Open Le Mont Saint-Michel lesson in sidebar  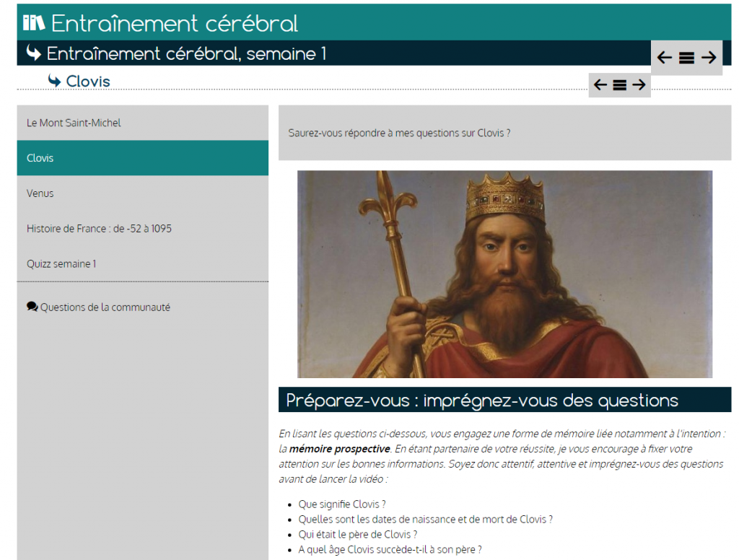pyautogui.click(x=74, y=123)
